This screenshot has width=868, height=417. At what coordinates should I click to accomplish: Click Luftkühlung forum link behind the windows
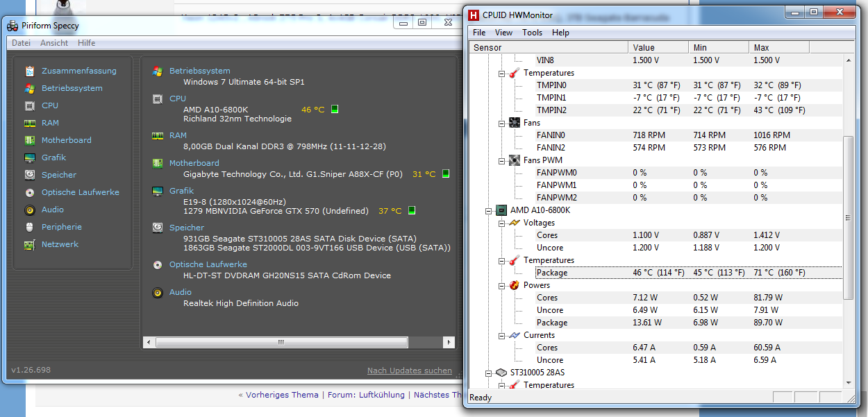click(382, 395)
